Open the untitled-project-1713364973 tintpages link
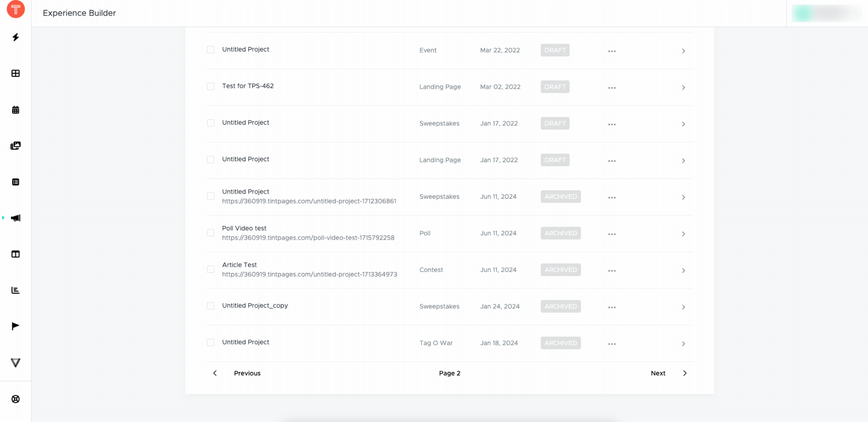This screenshot has height=422, width=868. click(x=310, y=274)
